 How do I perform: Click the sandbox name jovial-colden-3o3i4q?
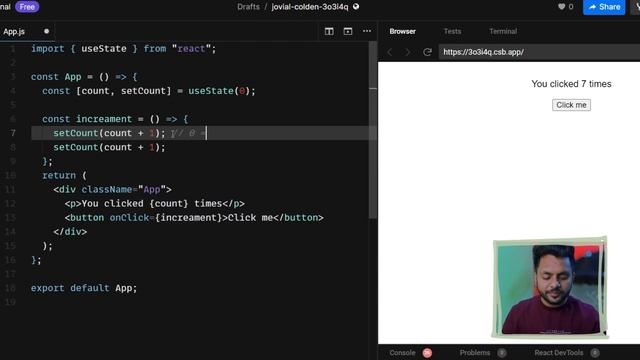(x=310, y=7)
